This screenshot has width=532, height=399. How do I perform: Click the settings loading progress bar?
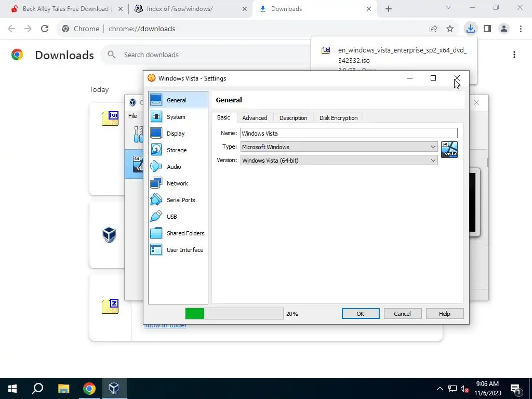(x=234, y=313)
